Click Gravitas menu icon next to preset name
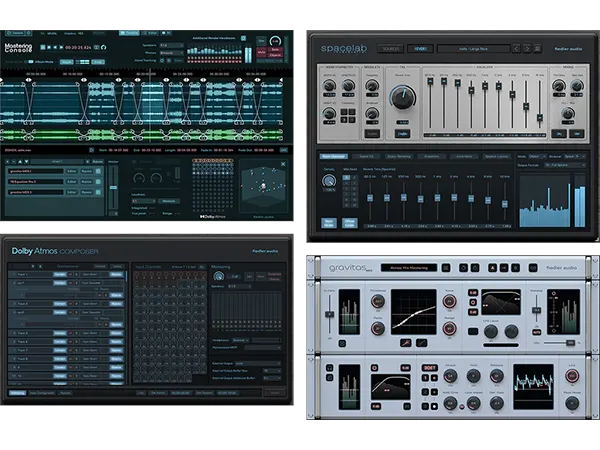The height and width of the screenshot is (450, 600). pyautogui.click(x=446, y=268)
